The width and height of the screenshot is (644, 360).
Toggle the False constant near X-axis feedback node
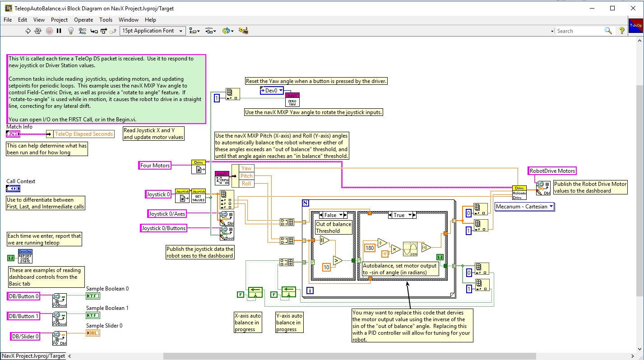(240, 295)
